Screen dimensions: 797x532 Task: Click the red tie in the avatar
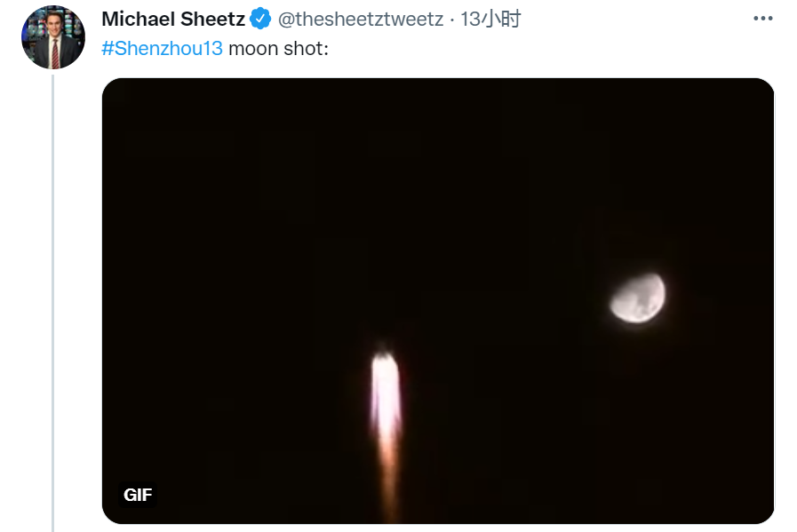pos(54,54)
